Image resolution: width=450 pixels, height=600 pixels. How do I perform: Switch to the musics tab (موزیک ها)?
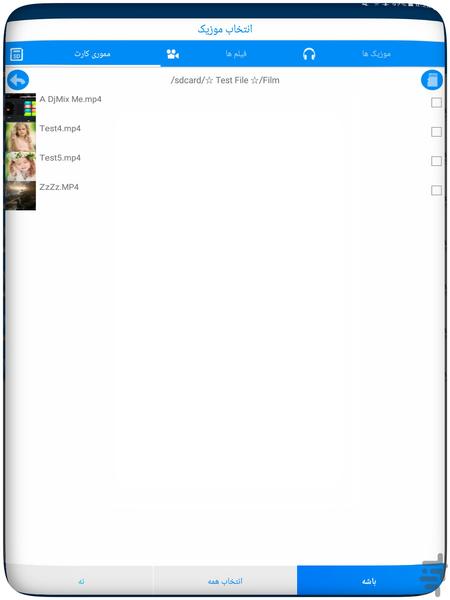pyautogui.click(x=376, y=54)
